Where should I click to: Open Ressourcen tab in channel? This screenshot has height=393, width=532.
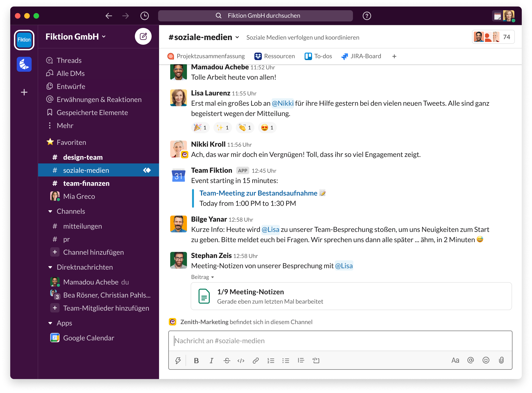coord(275,56)
